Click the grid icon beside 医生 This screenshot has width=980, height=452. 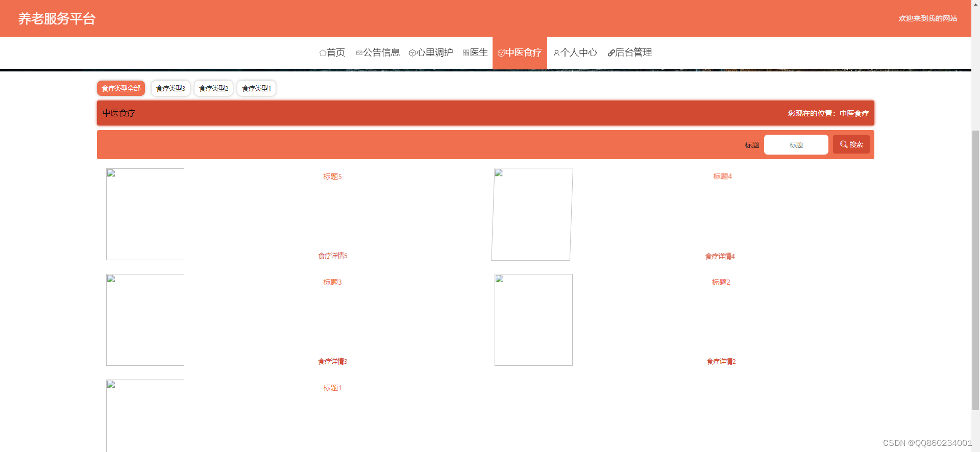click(x=466, y=53)
